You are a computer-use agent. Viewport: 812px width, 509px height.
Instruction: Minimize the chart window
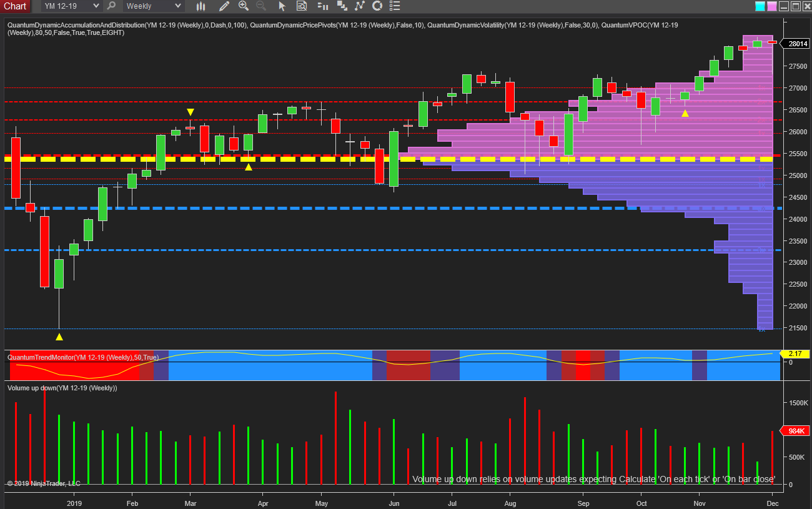pos(784,6)
